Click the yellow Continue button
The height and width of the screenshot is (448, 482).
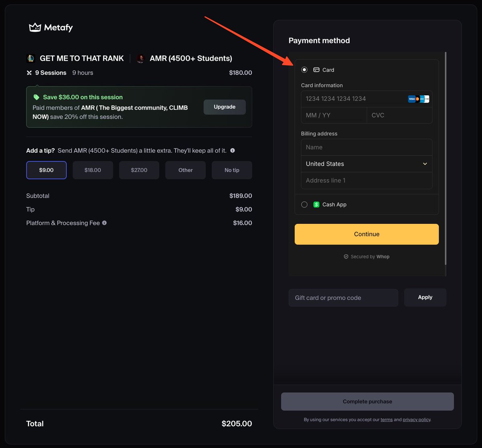pos(367,234)
